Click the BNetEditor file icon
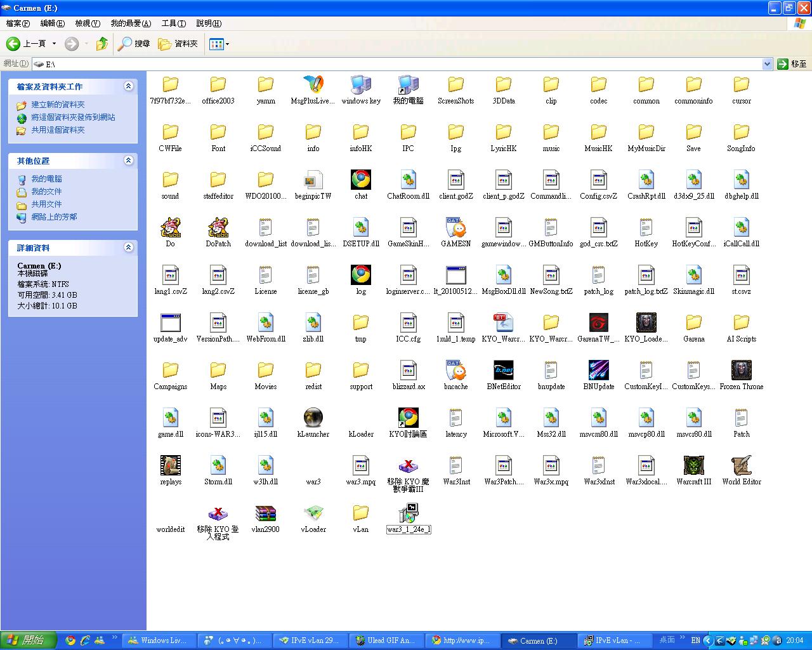This screenshot has width=812, height=650. [x=503, y=370]
